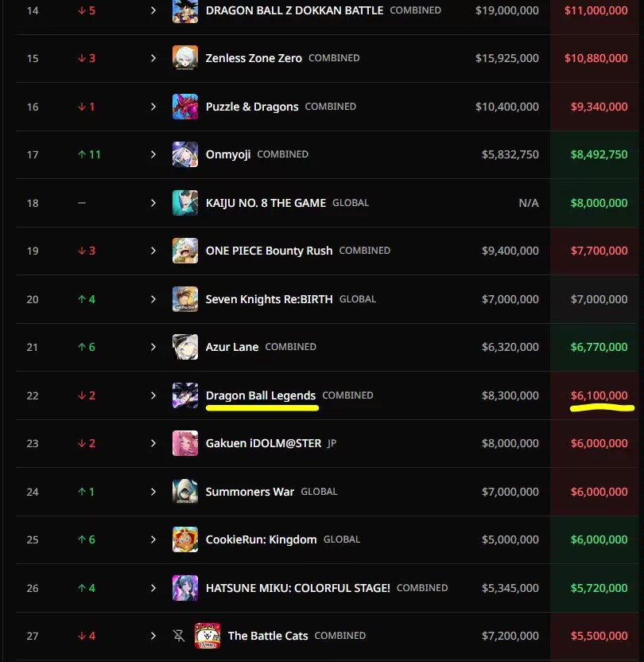Open HATSUNE MIKU: COLORFUL STAGE! title
Viewport: 644px width, 662px height.
click(298, 588)
